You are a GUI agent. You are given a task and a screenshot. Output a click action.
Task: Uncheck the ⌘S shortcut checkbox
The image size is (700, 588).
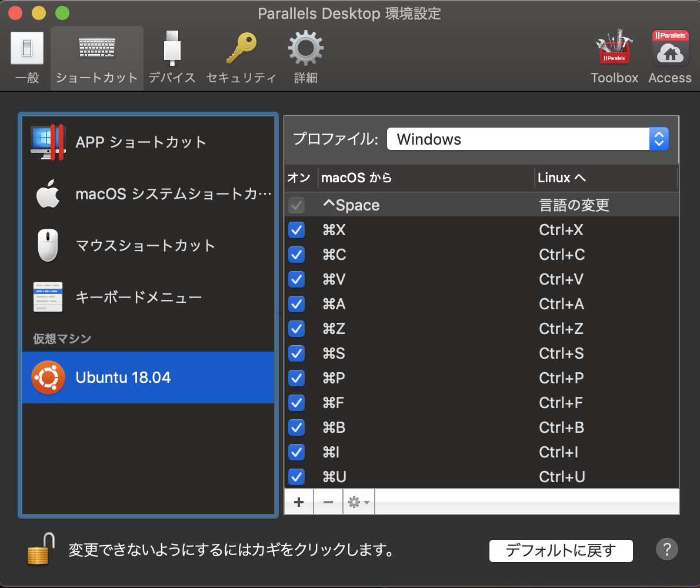pyautogui.click(x=296, y=354)
